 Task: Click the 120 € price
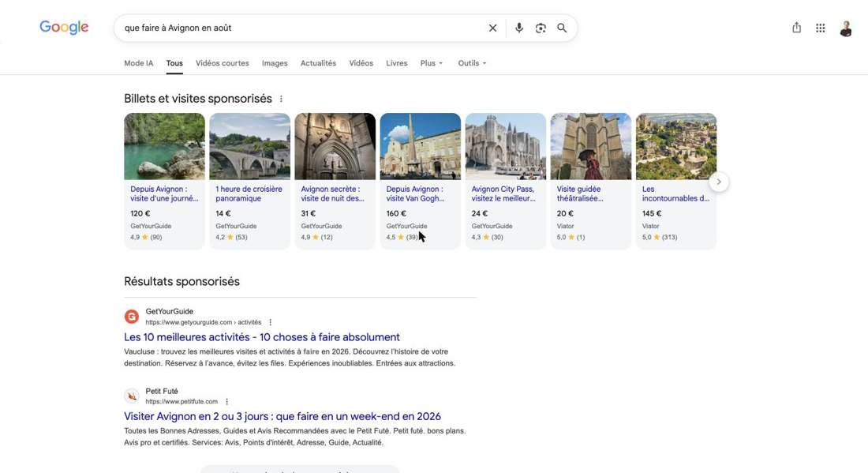[x=140, y=213]
